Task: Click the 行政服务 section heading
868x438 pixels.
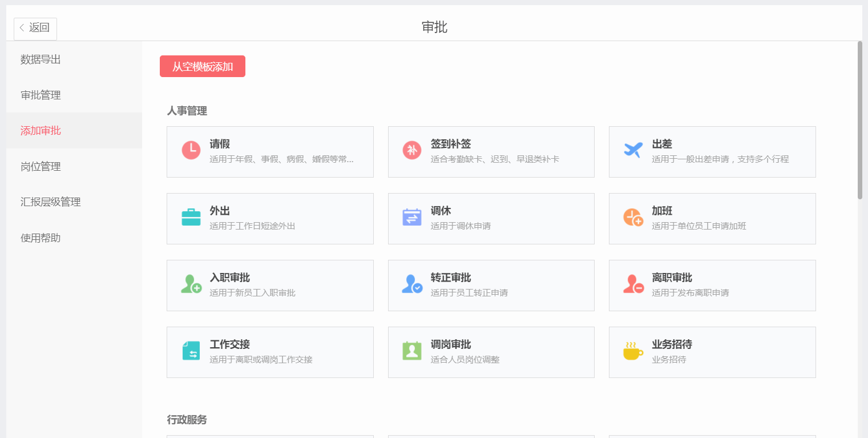Action: tap(187, 420)
